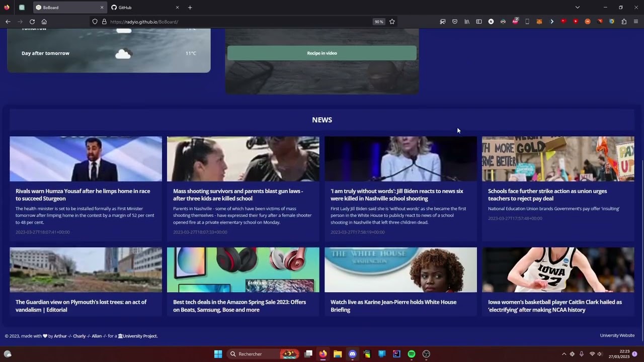This screenshot has width=644, height=362.
Task: Expand the list all tabs dropdown
Action: click(578, 8)
